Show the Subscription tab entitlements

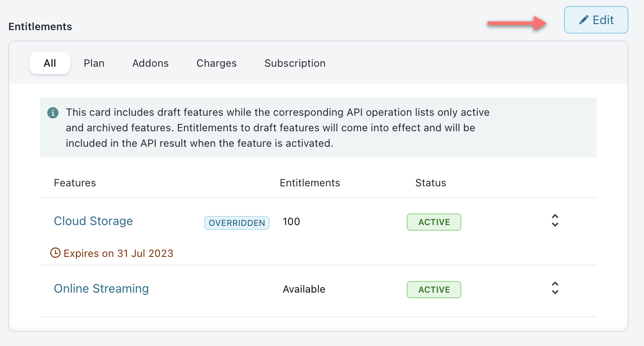(295, 63)
